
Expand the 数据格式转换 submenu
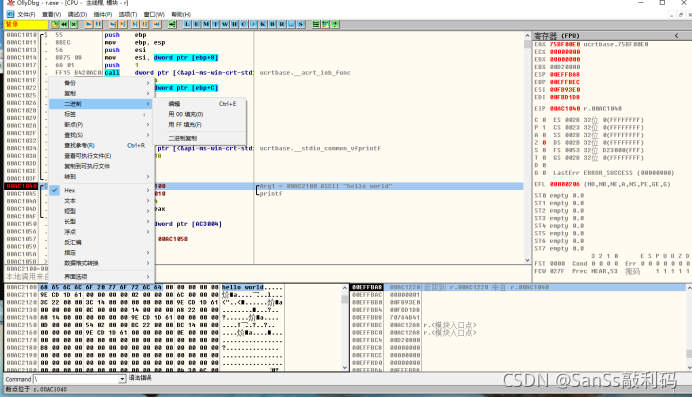pyautogui.click(x=101, y=263)
